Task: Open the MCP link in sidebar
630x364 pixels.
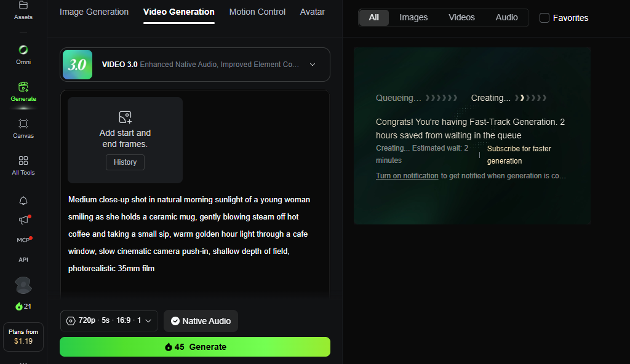Action: click(x=23, y=240)
